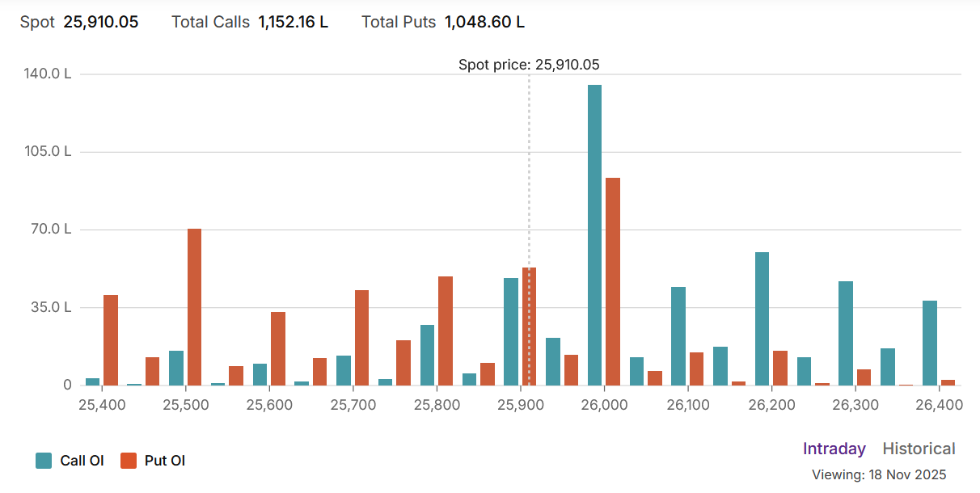The height and width of the screenshot is (493, 980).
Task: Click the Total Calls value 1,152.16 L
Action: click(293, 22)
